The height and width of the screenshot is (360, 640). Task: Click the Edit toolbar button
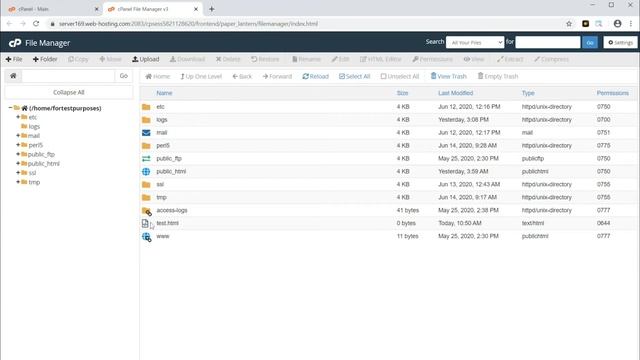click(x=340, y=59)
